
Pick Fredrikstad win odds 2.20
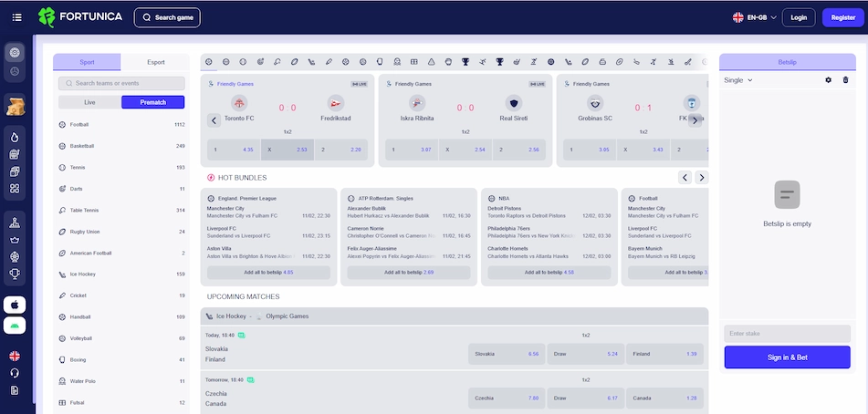(341, 150)
